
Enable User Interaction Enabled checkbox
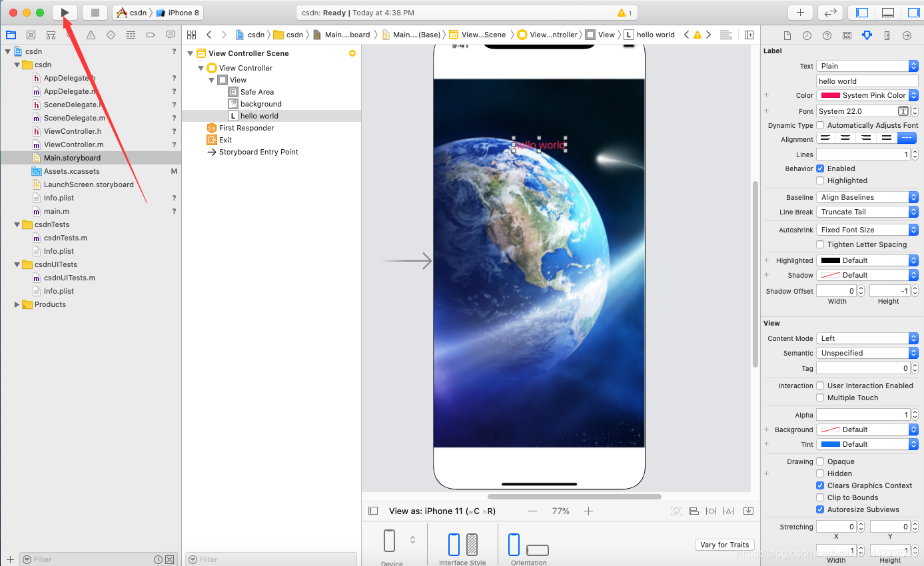[820, 386]
